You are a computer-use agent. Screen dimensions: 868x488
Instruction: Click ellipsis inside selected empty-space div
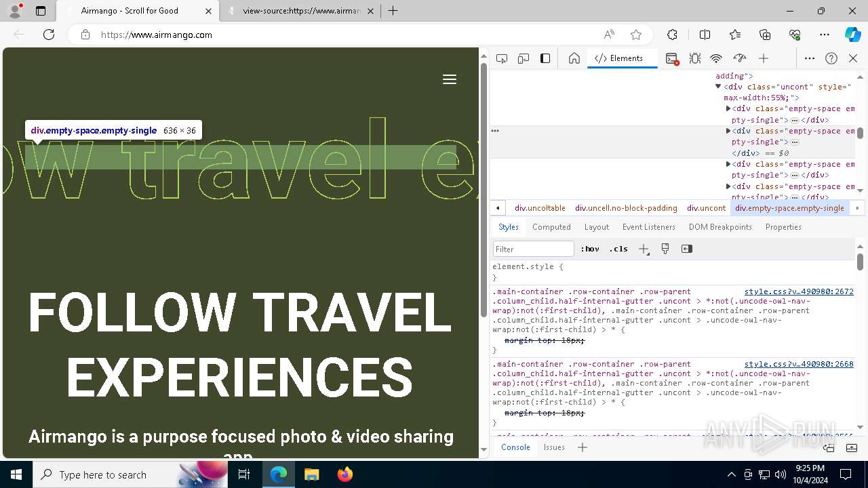click(x=795, y=142)
